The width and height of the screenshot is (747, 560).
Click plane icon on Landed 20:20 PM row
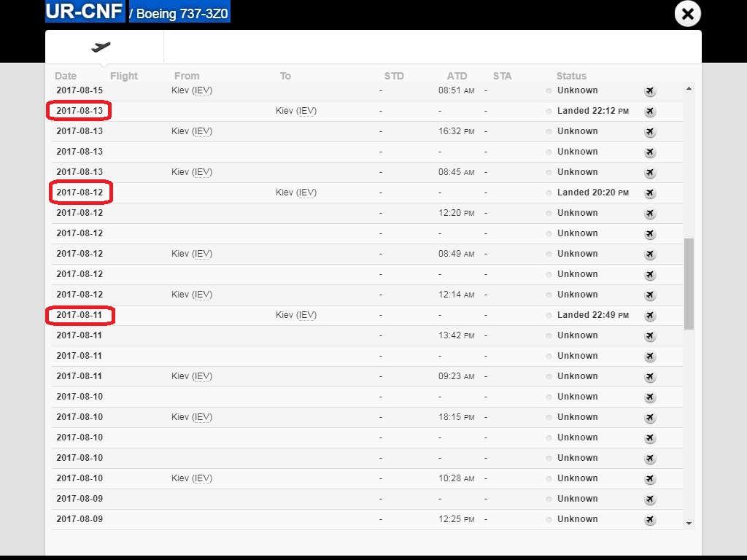(650, 192)
